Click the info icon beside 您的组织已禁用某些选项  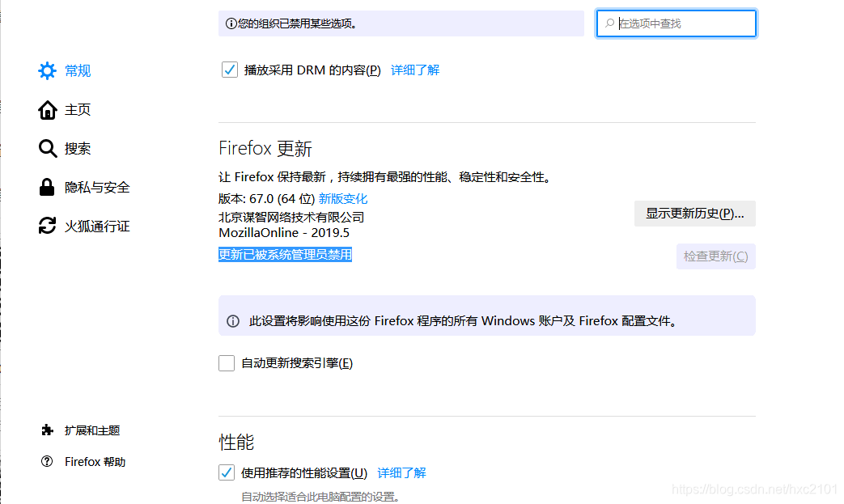tap(231, 23)
